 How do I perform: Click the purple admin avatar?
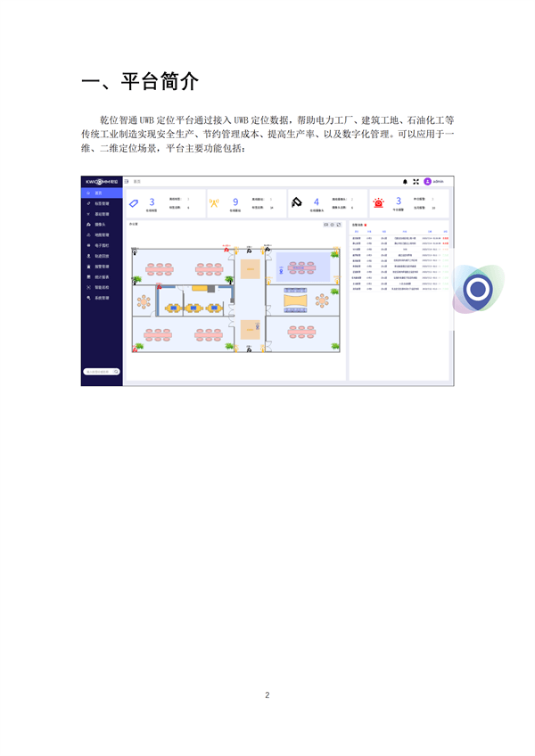427,181
